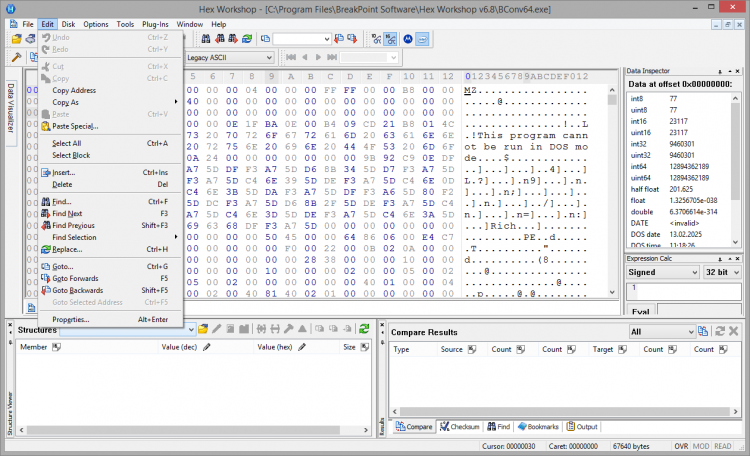Open the 32 bit size dropdown
Image resolution: width=750 pixels, height=456 pixels.
pyautogui.click(x=723, y=272)
